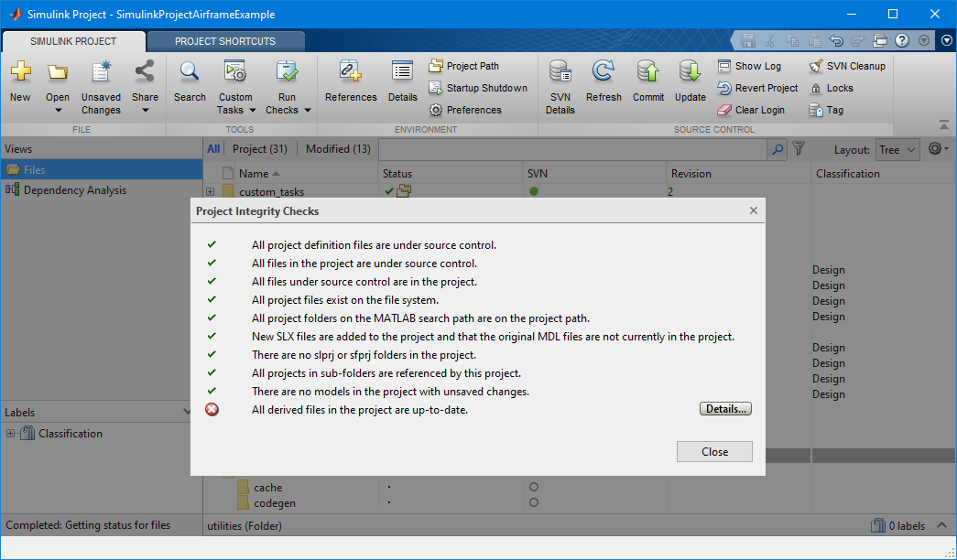Open SVN Locks

832,88
